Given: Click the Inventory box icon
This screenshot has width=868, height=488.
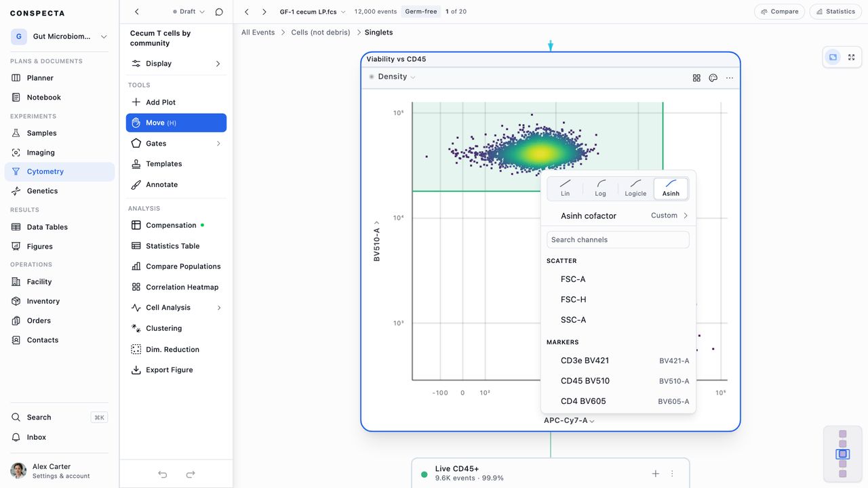Looking at the screenshot, I should click(16, 301).
